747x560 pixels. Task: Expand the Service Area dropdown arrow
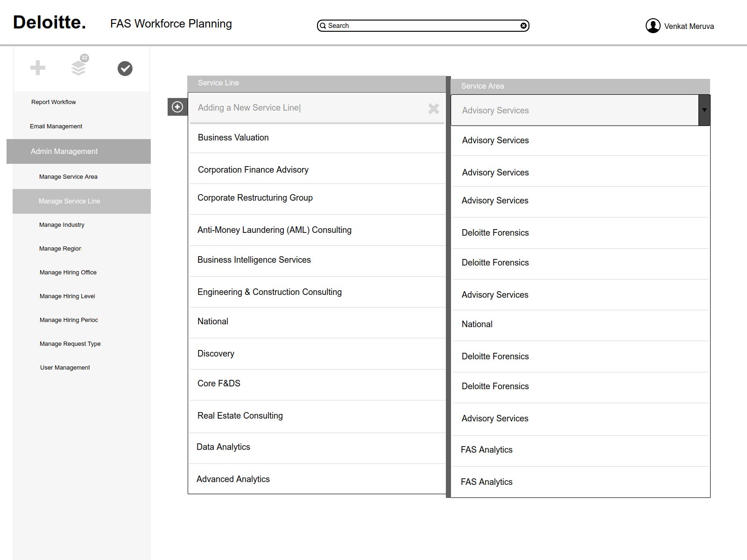[704, 110]
